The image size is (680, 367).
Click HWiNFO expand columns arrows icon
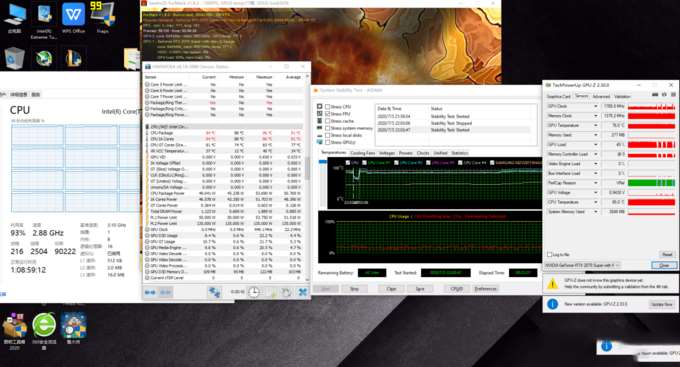coord(150,292)
